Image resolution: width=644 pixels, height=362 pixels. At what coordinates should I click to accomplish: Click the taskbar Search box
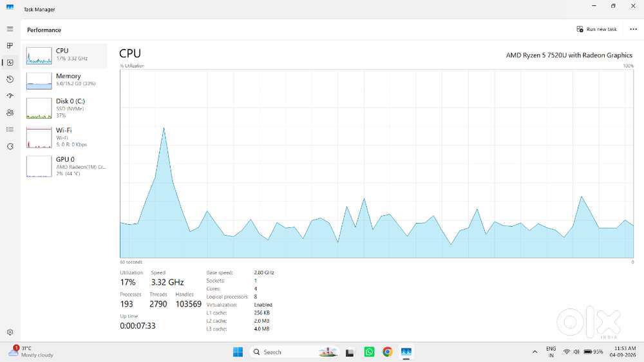click(294, 352)
